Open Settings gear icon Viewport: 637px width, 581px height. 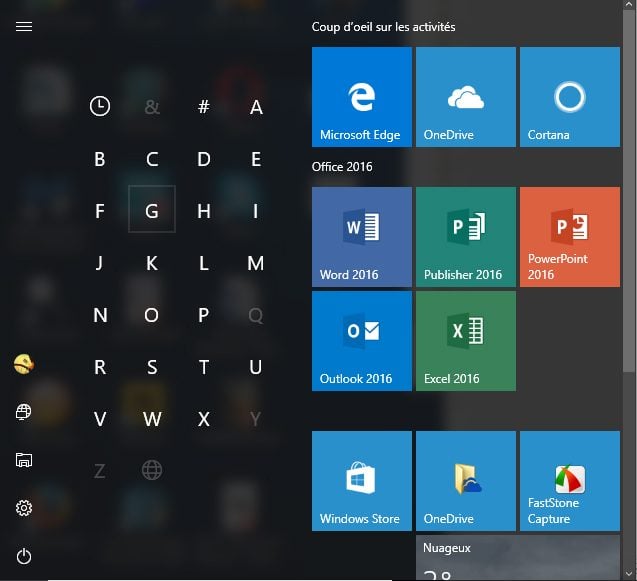pyautogui.click(x=24, y=508)
